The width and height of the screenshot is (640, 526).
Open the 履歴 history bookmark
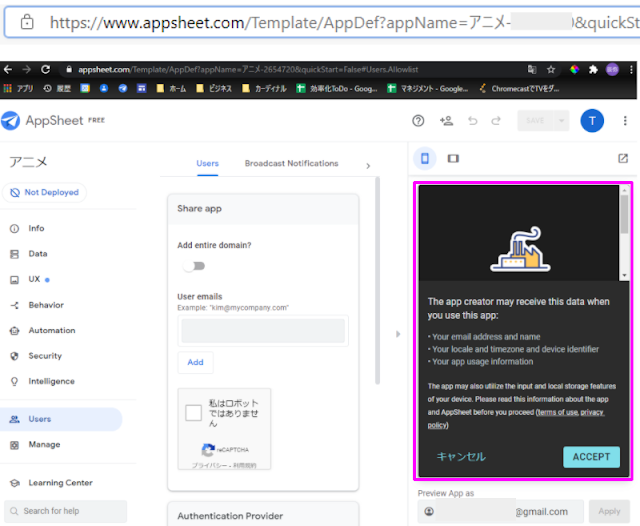[57, 89]
